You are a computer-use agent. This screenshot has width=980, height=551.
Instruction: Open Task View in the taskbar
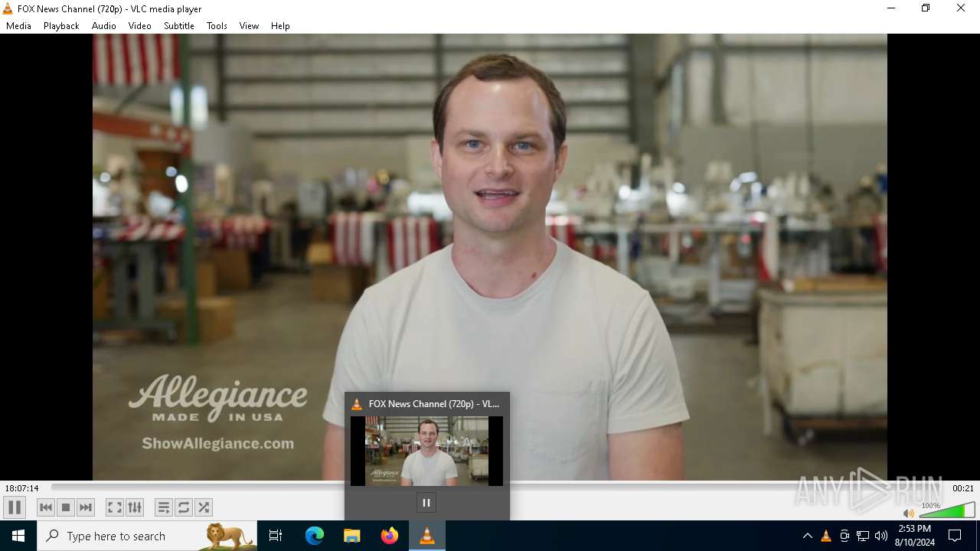276,536
